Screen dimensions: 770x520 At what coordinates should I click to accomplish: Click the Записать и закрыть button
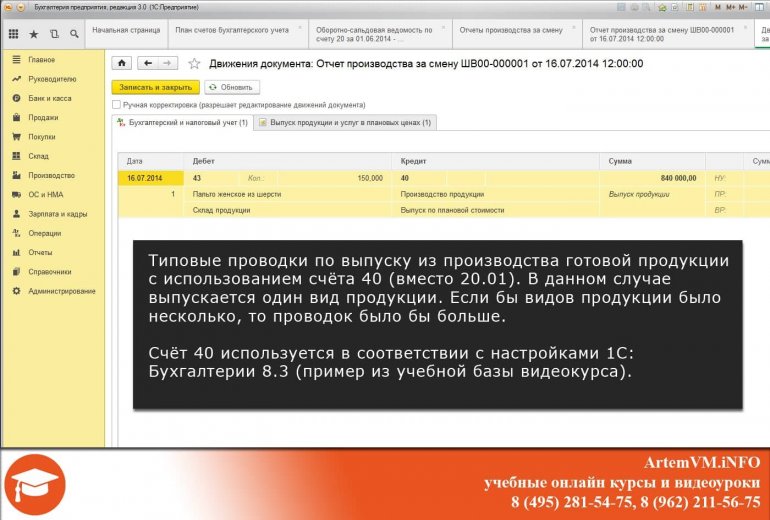tap(156, 87)
